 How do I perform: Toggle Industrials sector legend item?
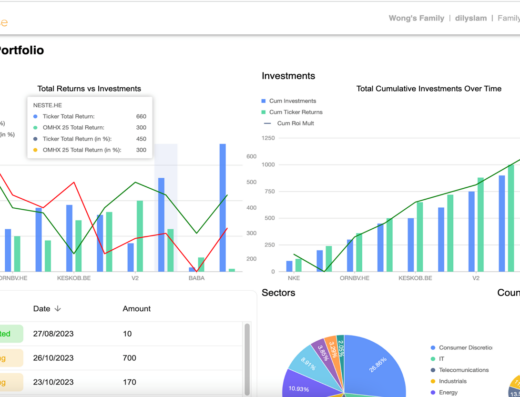tap(449, 381)
